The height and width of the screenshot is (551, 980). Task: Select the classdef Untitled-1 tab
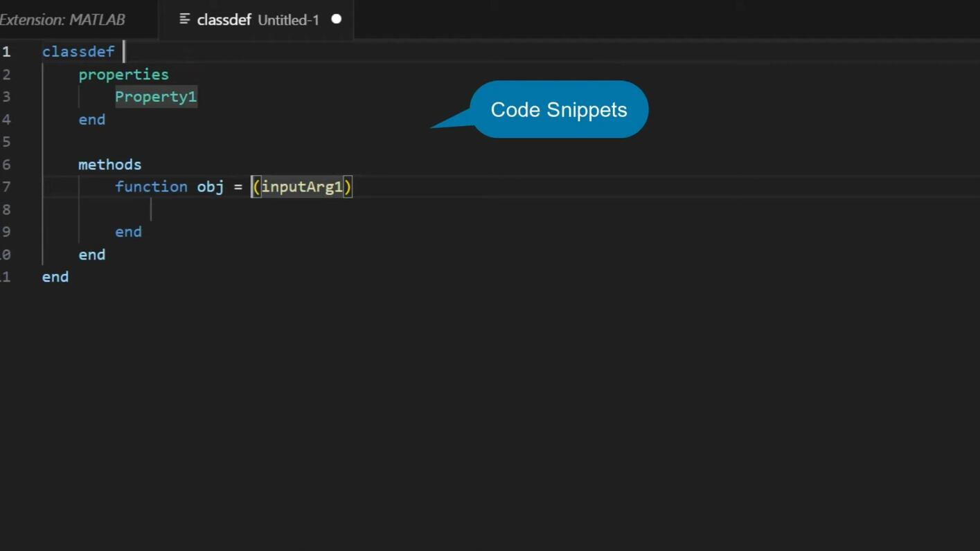[256, 19]
